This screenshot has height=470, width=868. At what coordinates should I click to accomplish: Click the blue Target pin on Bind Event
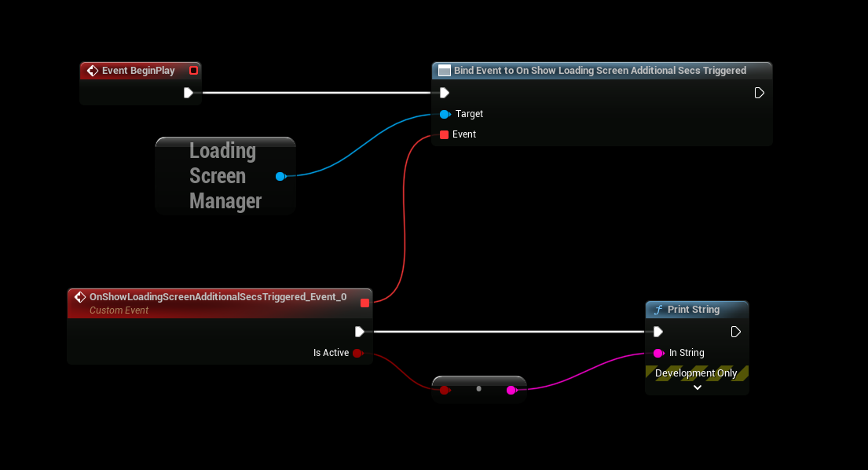[445, 114]
